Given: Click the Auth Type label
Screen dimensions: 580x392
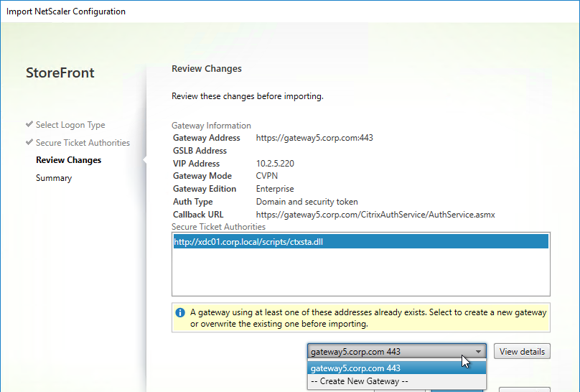Looking at the screenshot, I should (192, 202).
